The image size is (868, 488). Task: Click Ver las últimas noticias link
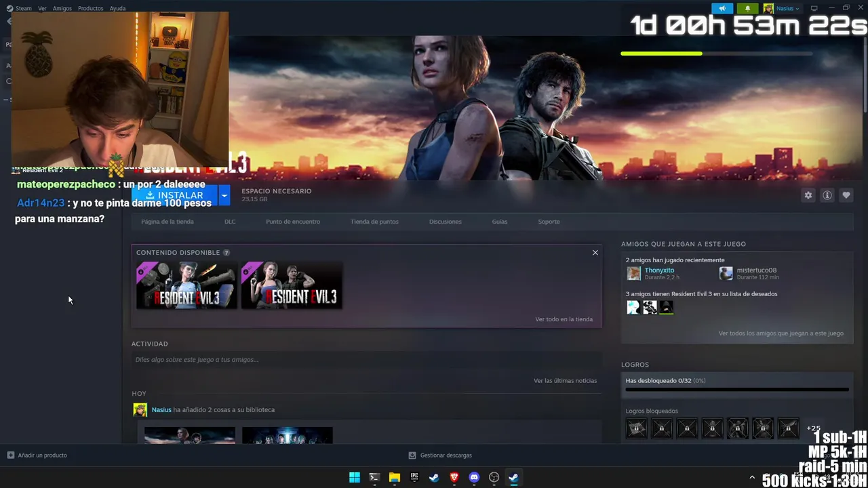565,381
